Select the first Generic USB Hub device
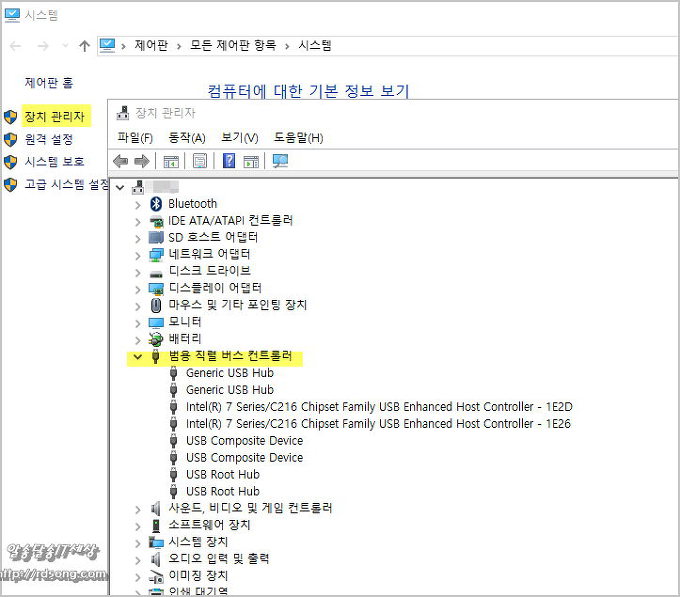680x597 pixels. (229, 373)
